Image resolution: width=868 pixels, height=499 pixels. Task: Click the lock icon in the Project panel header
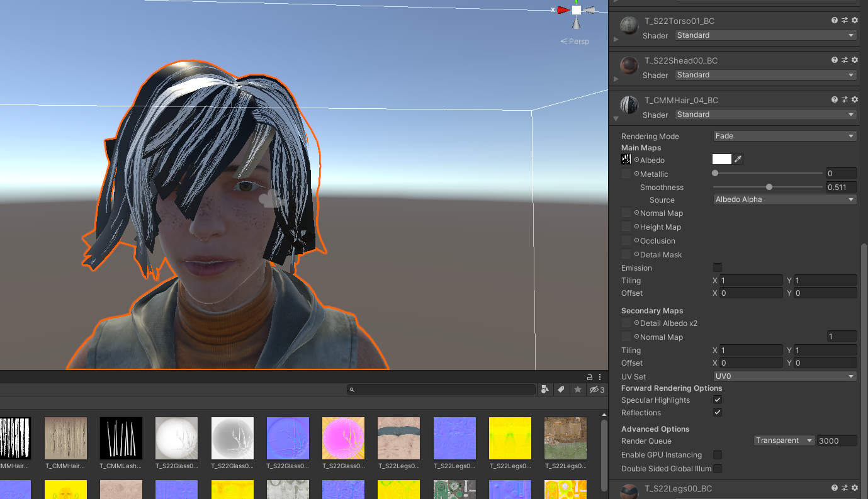(589, 376)
